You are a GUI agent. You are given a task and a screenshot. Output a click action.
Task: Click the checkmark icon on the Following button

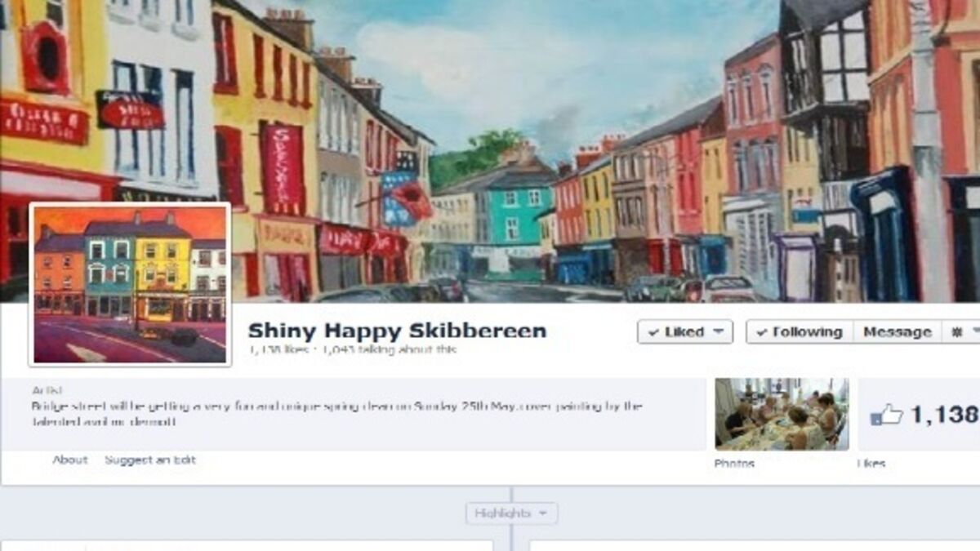point(762,332)
